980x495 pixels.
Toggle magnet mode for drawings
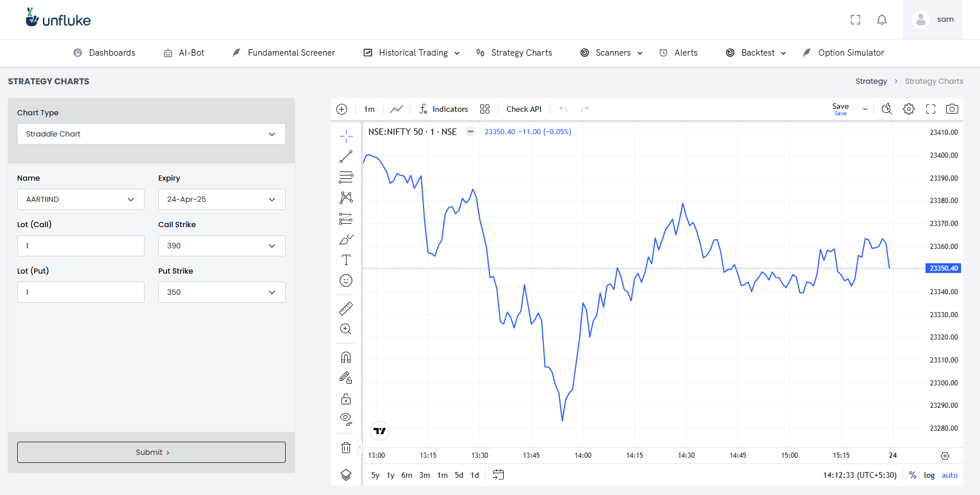point(346,357)
